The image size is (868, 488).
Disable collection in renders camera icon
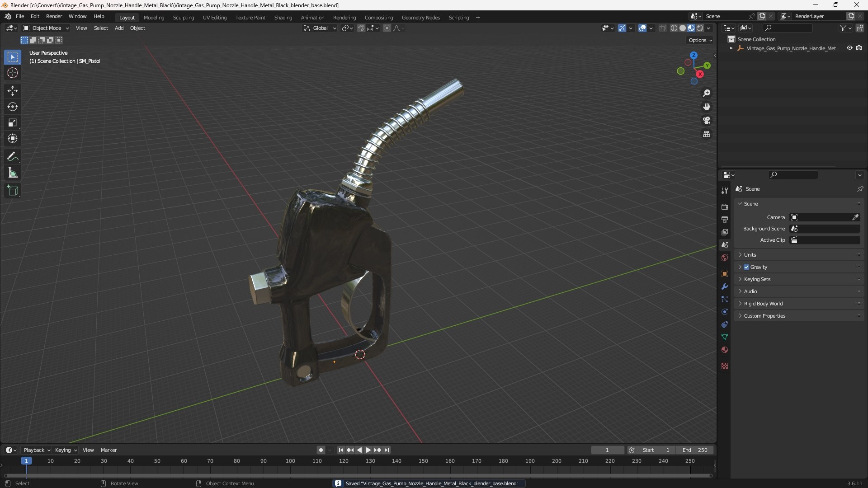point(859,48)
